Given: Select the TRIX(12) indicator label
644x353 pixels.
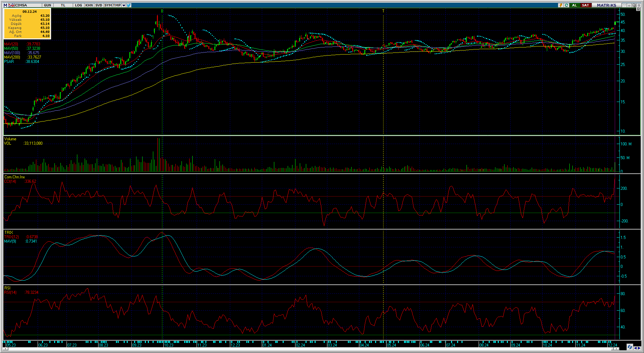Looking at the screenshot, I should [x=11, y=237].
